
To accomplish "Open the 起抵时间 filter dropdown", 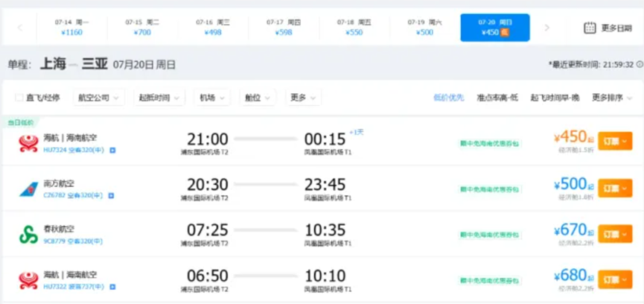I will (x=159, y=98).
